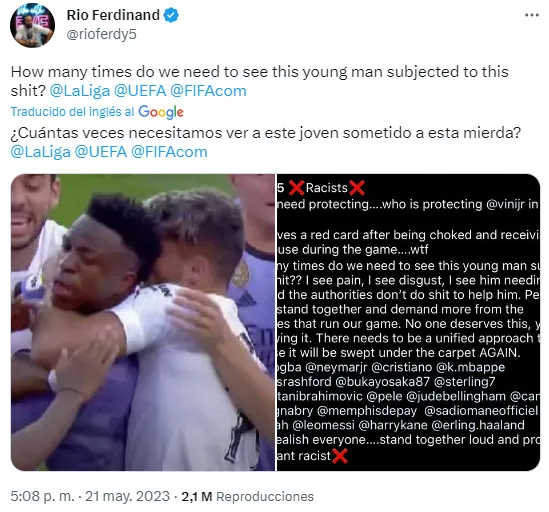549x512 pixels.
Task: Open @UEFA mention in Spanish translation
Action: click(x=101, y=152)
